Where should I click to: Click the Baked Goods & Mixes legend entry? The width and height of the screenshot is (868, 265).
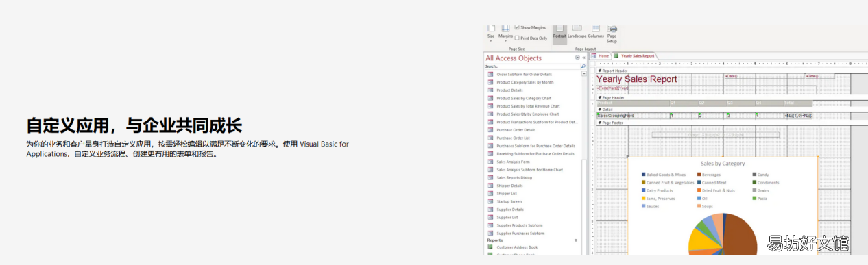click(663, 175)
